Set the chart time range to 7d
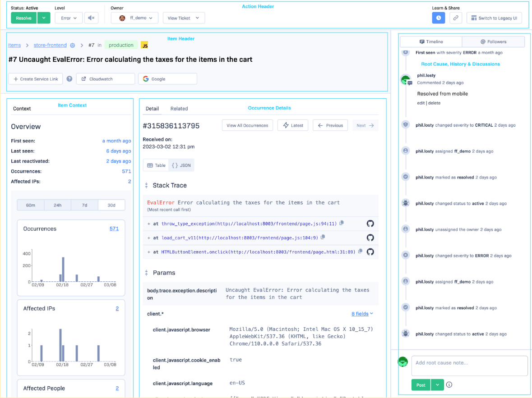The width and height of the screenshot is (532, 398). 84,205
